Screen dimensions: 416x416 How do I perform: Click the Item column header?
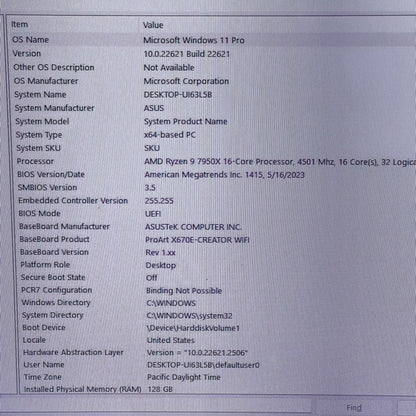tap(74, 24)
